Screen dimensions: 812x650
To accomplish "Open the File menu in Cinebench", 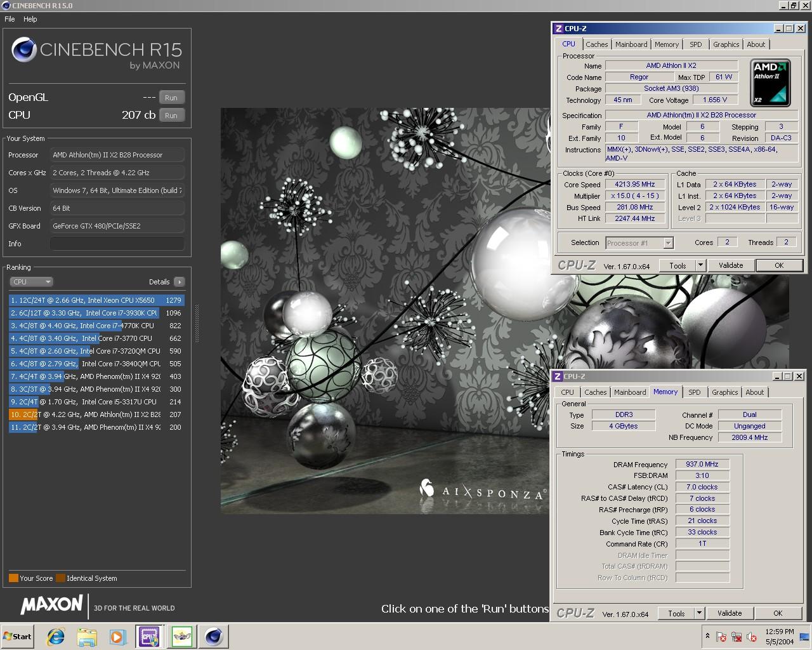I will pos(10,19).
